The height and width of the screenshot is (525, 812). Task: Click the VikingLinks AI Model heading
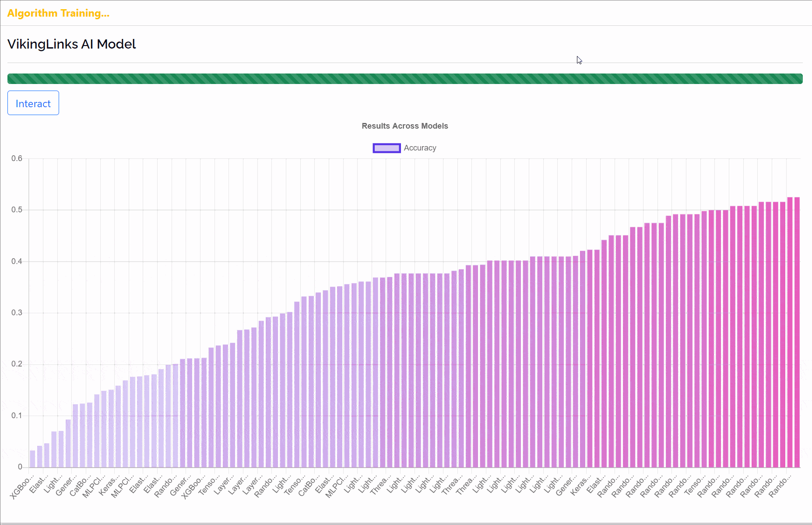tap(72, 44)
